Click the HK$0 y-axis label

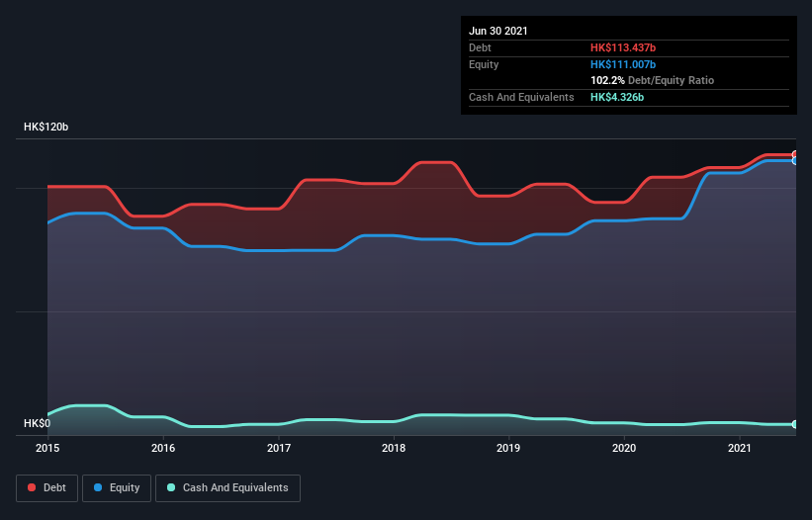coord(38,423)
